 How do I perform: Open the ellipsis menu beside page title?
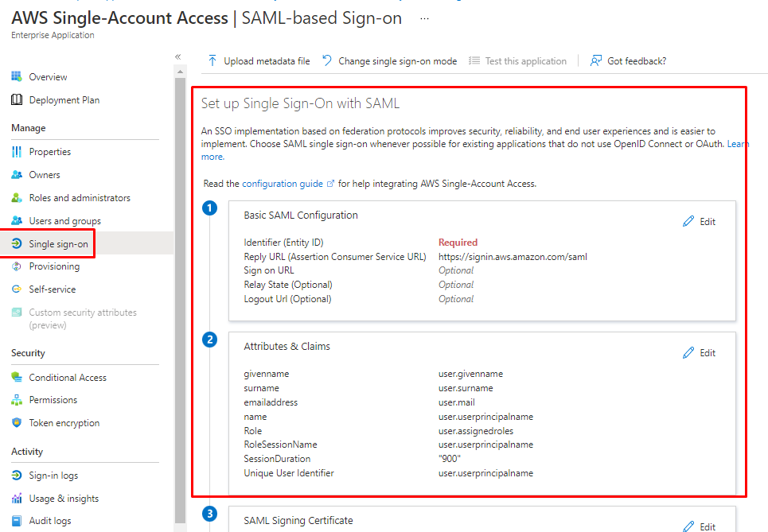424,18
